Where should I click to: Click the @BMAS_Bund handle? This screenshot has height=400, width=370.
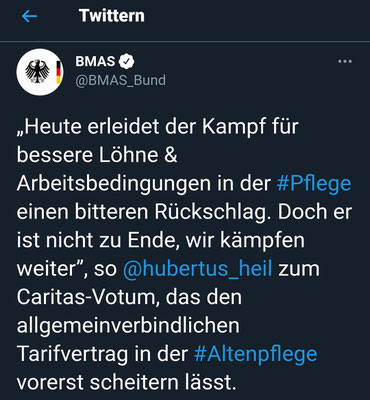pos(120,80)
